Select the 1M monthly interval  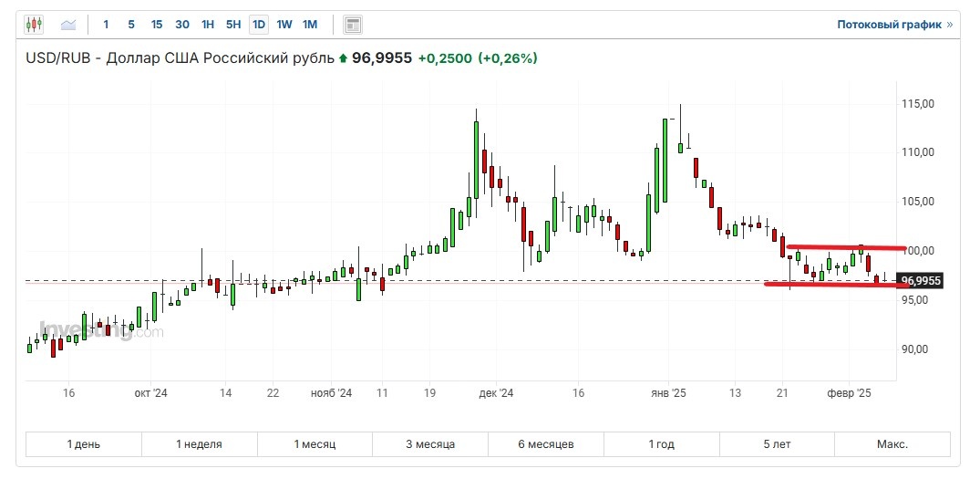pyautogui.click(x=310, y=25)
